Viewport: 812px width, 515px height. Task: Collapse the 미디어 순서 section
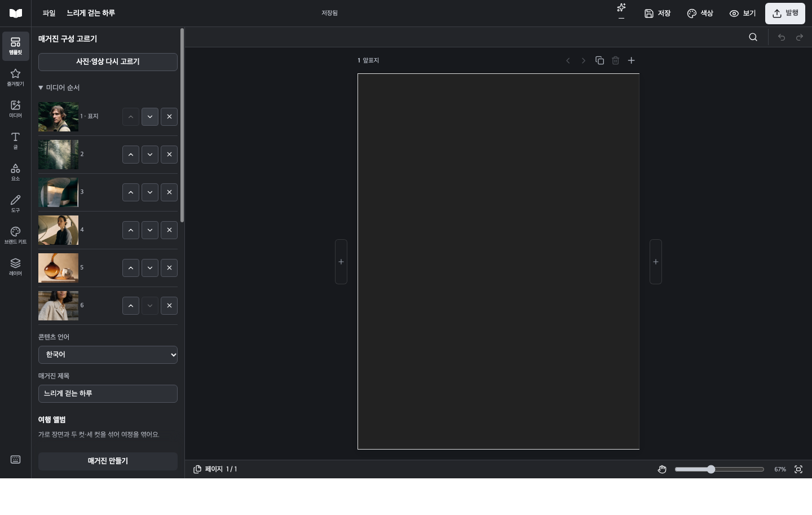[59, 88]
